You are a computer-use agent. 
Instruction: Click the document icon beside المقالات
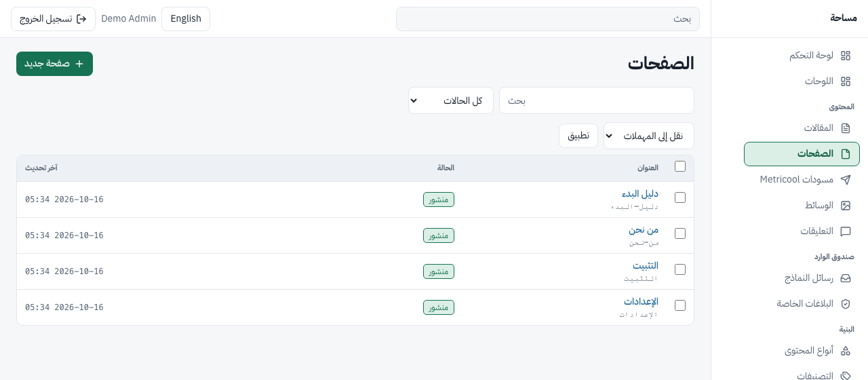pos(846,128)
